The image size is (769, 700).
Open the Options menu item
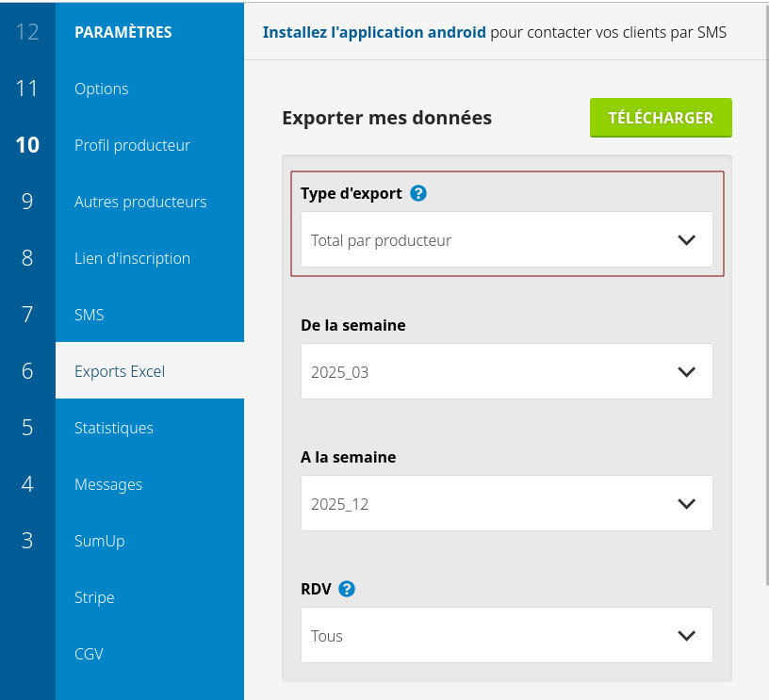point(102,89)
